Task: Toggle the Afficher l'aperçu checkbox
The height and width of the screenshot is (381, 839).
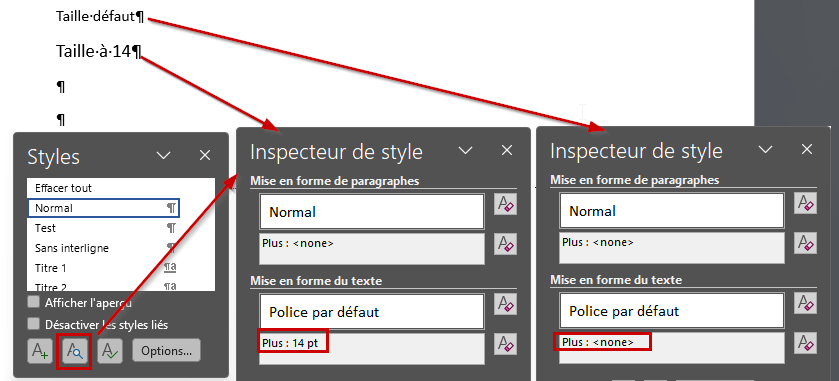Action: (34, 302)
